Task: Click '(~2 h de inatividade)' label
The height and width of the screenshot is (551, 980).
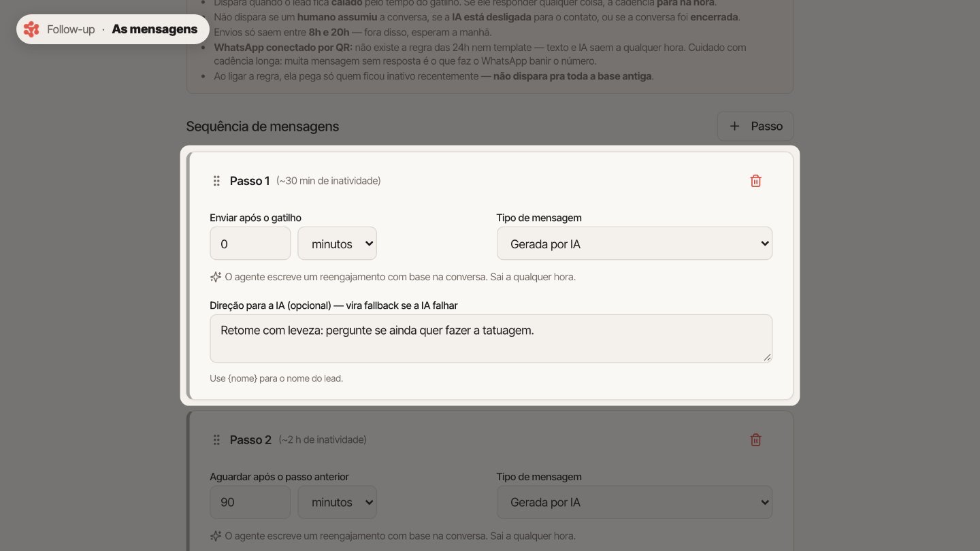Action: tap(323, 440)
